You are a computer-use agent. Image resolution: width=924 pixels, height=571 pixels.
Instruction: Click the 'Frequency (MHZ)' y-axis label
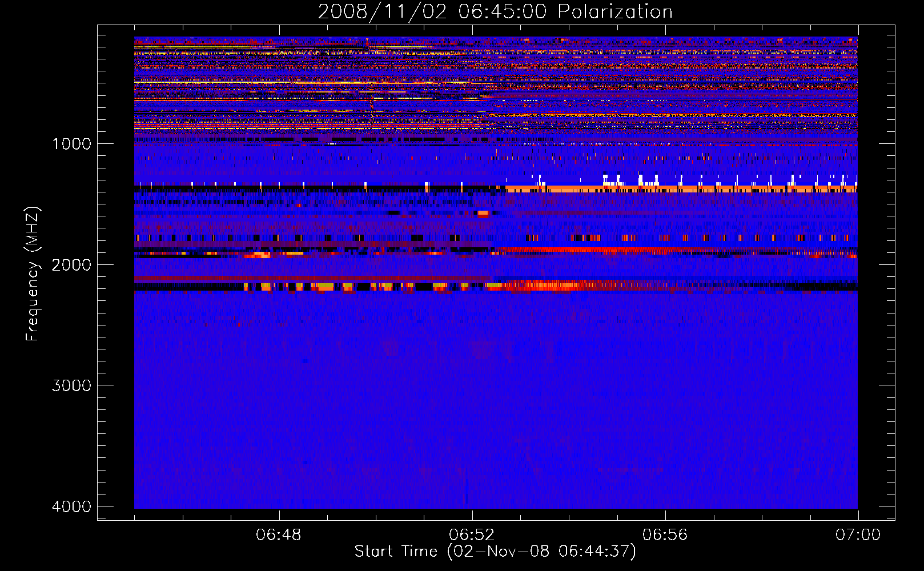coord(33,274)
